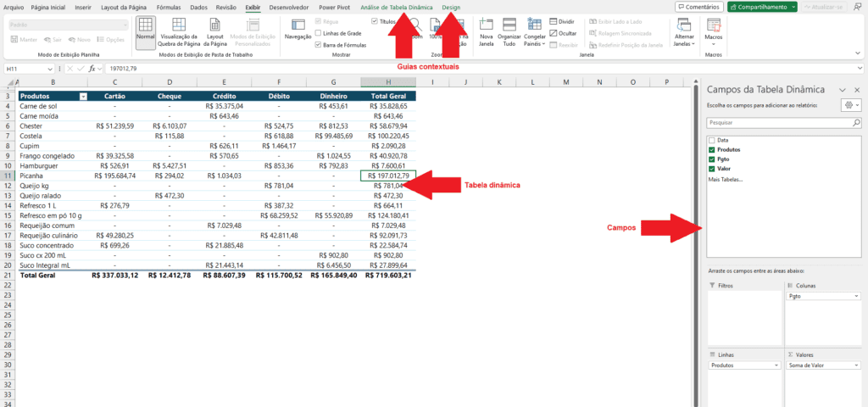
Task: Open the fields pane options chevron
Action: pyautogui.click(x=842, y=90)
